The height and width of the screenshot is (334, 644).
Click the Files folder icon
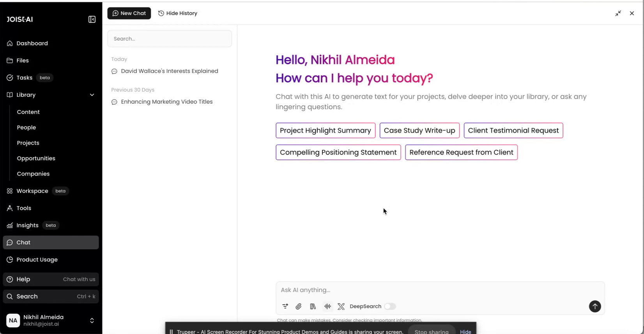[x=10, y=60]
